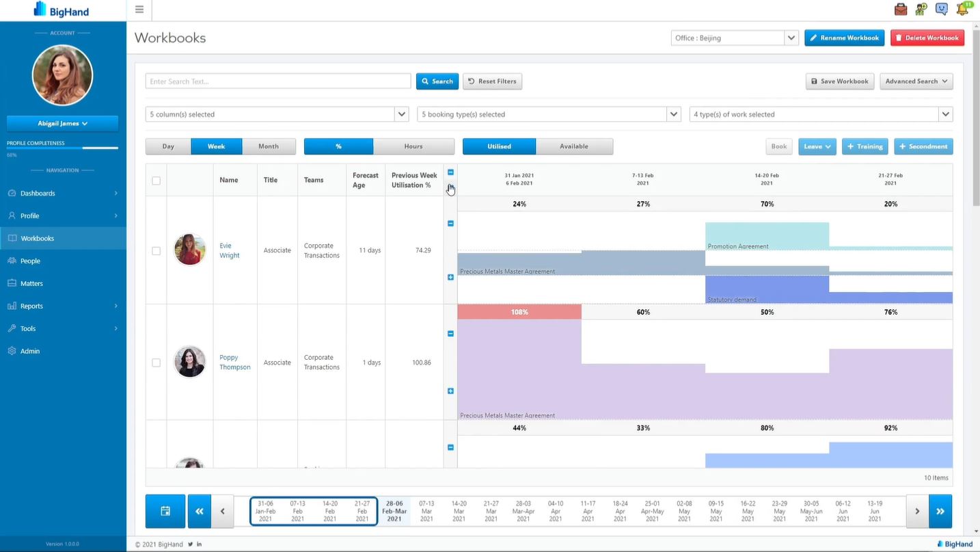Click the Save Workbook button
Image resolution: width=980 pixels, height=552 pixels.
click(839, 81)
